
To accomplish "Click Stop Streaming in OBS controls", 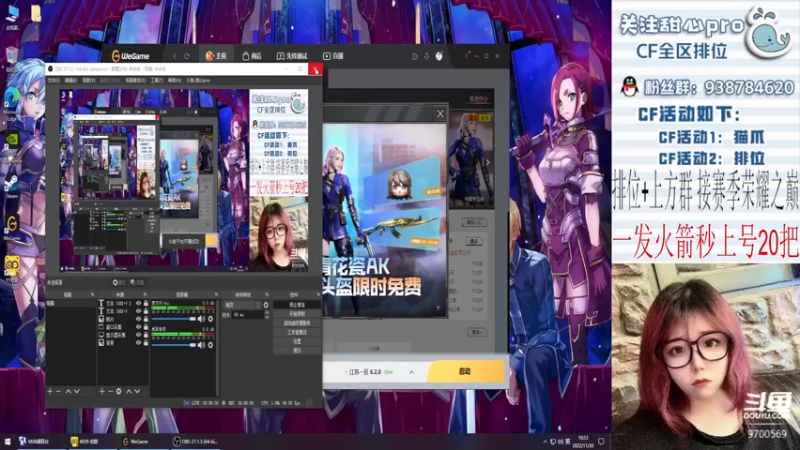I will (297, 305).
